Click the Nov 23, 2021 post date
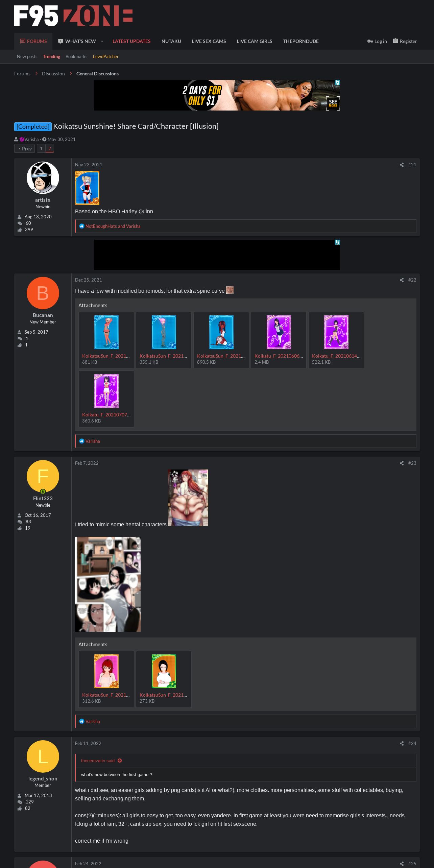 click(x=89, y=165)
